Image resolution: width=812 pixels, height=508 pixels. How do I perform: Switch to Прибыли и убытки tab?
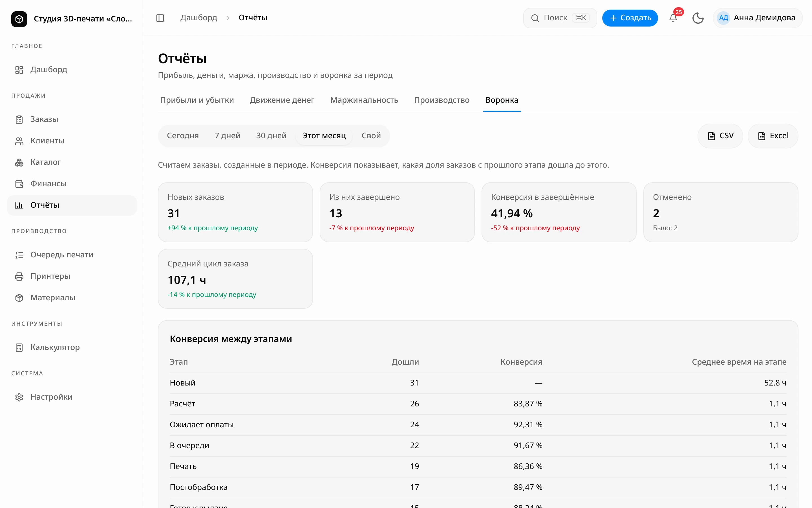(x=197, y=100)
